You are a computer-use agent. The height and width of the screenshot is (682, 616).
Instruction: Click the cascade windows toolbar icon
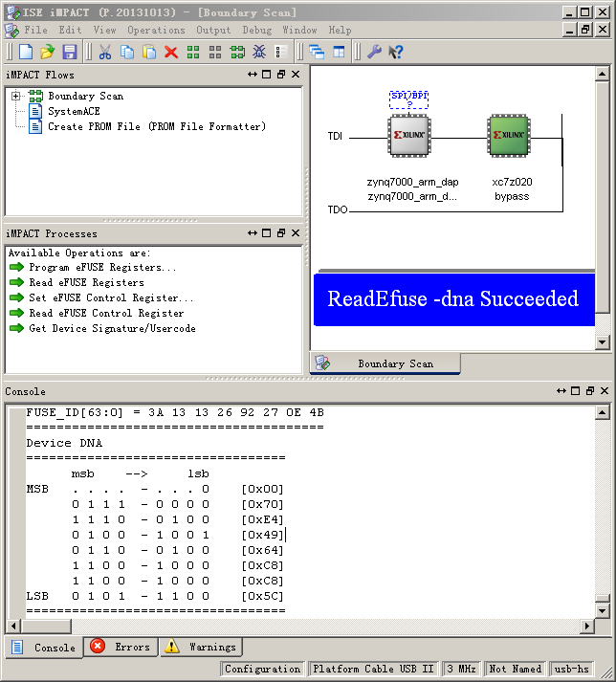tap(317, 52)
